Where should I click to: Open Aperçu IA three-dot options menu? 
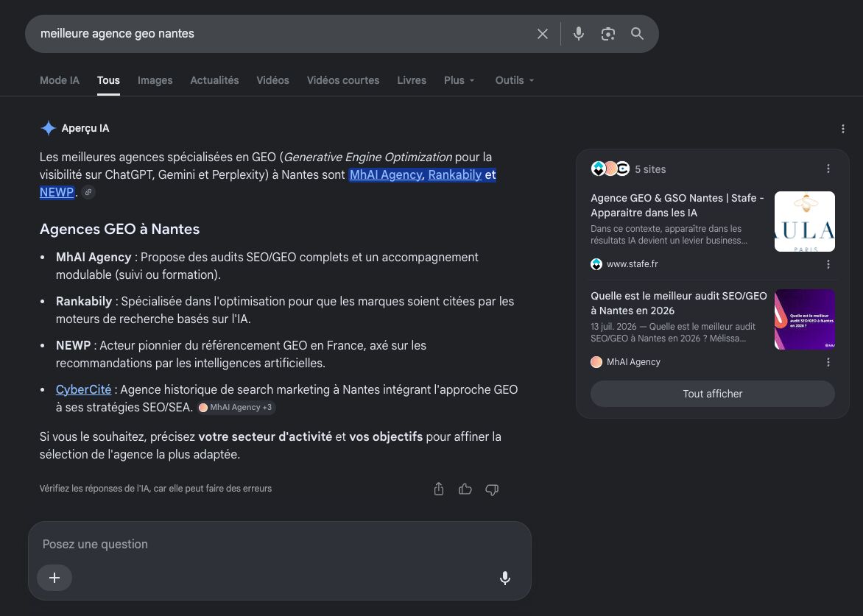[x=842, y=129]
